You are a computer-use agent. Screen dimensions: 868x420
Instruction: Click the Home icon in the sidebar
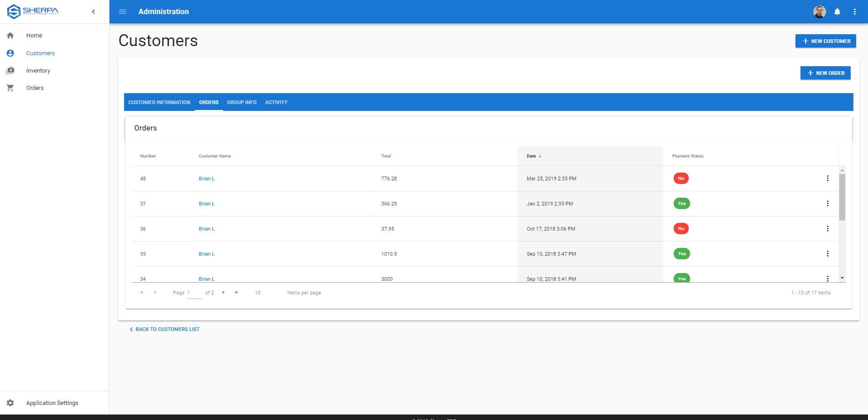(10, 35)
